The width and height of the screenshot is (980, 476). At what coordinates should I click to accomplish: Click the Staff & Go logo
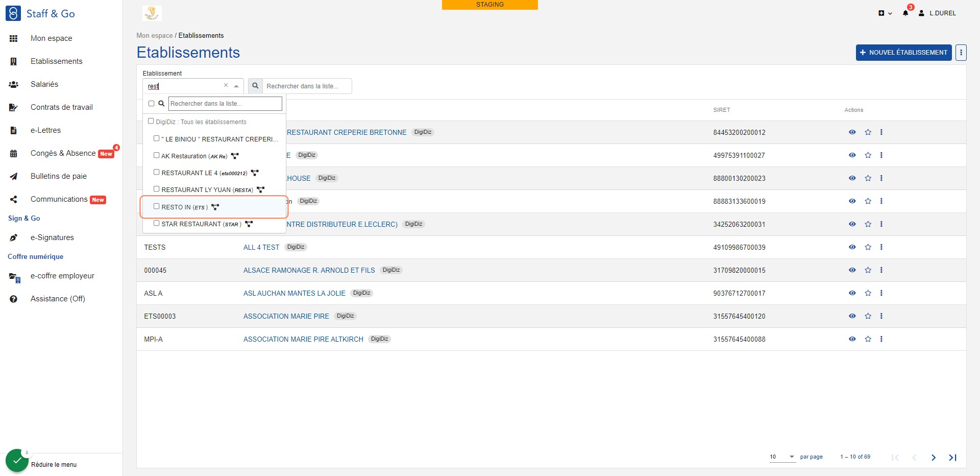click(40, 14)
